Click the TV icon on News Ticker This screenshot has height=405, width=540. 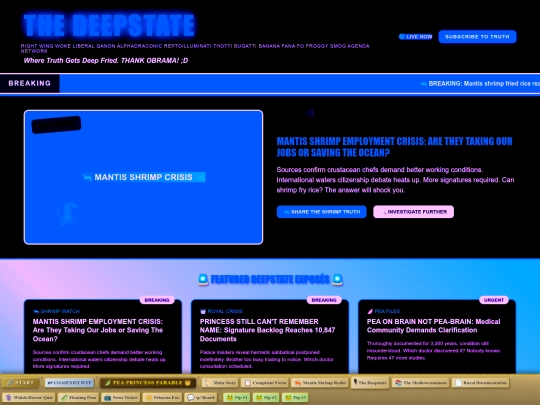click(x=107, y=397)
